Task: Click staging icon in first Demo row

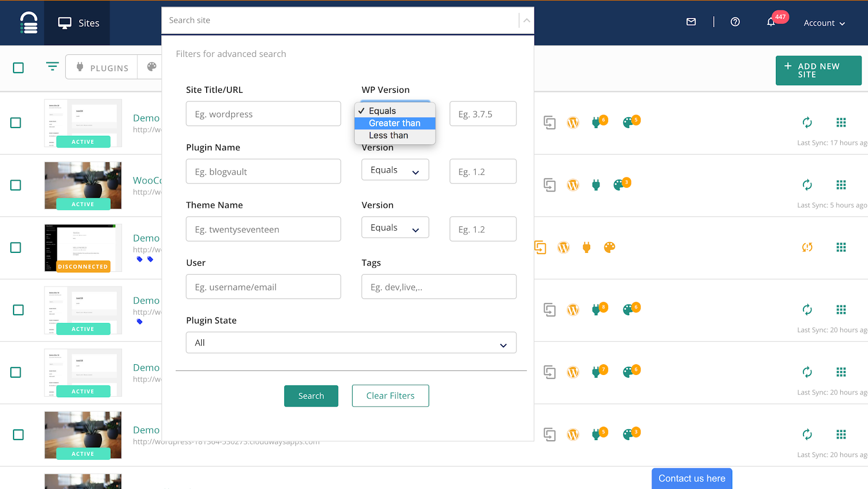Action: [550, 123]
